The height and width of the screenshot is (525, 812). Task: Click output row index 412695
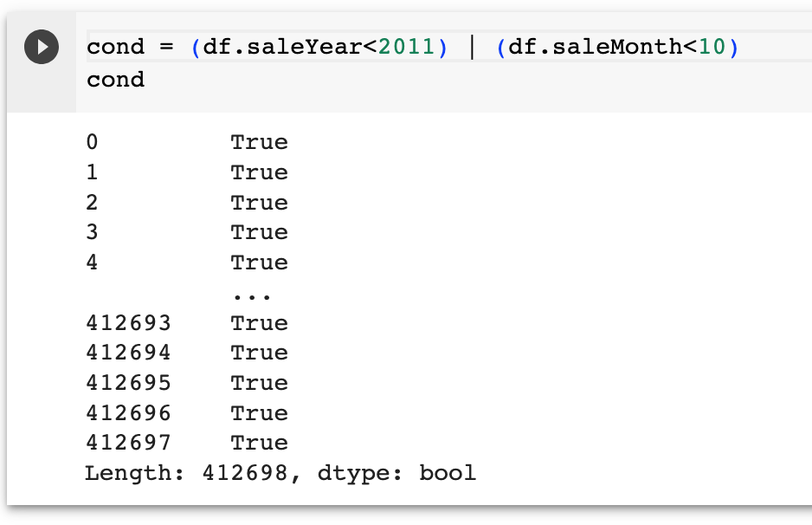[x=128, y=383]
